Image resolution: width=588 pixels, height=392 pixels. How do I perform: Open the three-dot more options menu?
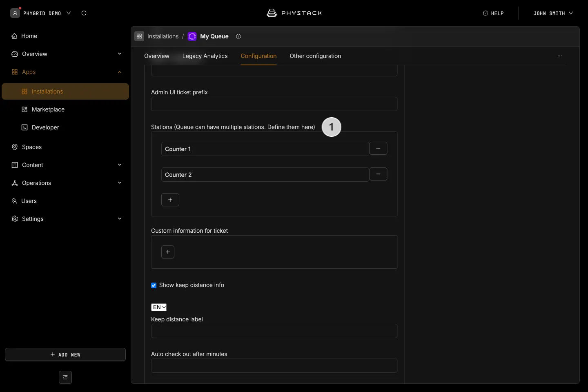click(560, 56)
